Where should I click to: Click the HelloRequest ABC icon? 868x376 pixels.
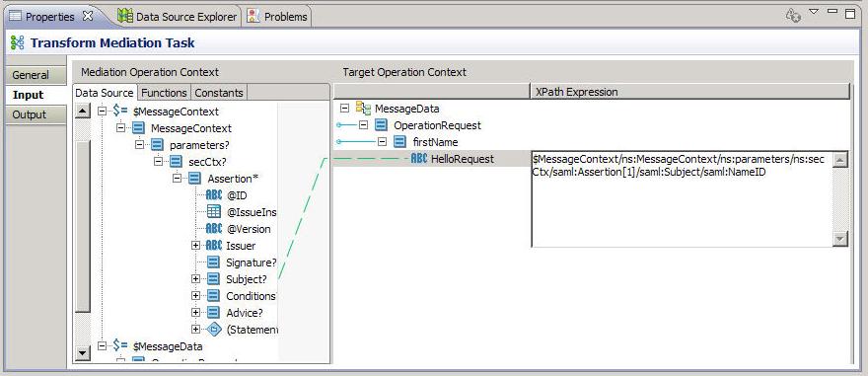tap(419, 159)
